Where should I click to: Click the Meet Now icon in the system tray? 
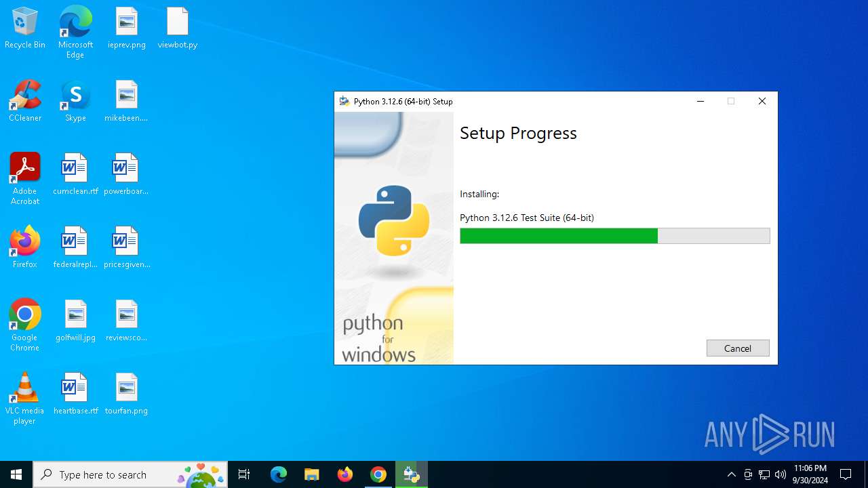[748, 474]
